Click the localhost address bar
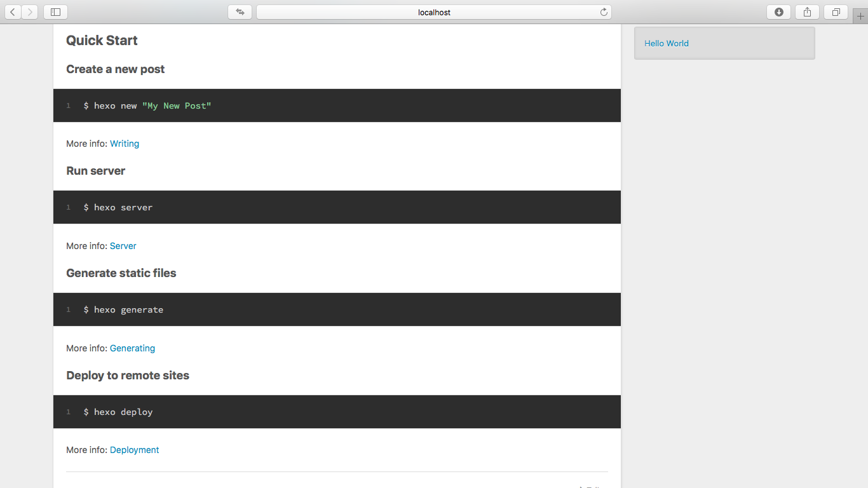This screenshot has height=488, width=868. pyautogui.click(x=434, y=12)
